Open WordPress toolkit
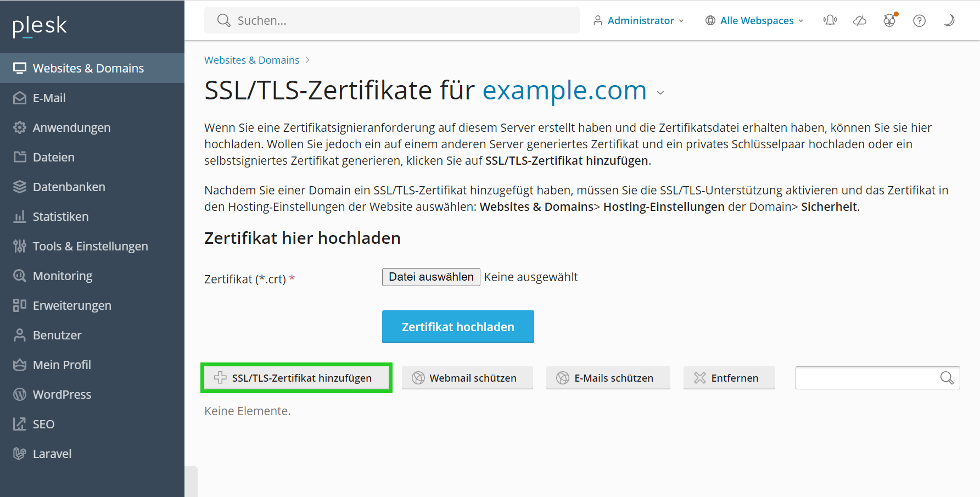 point(92,394)
